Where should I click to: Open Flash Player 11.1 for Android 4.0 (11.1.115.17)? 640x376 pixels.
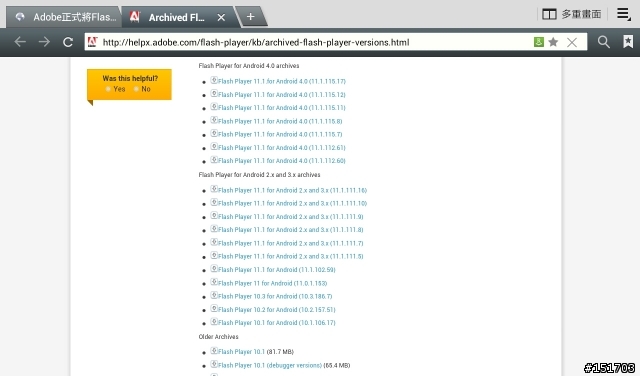point(282,81)
